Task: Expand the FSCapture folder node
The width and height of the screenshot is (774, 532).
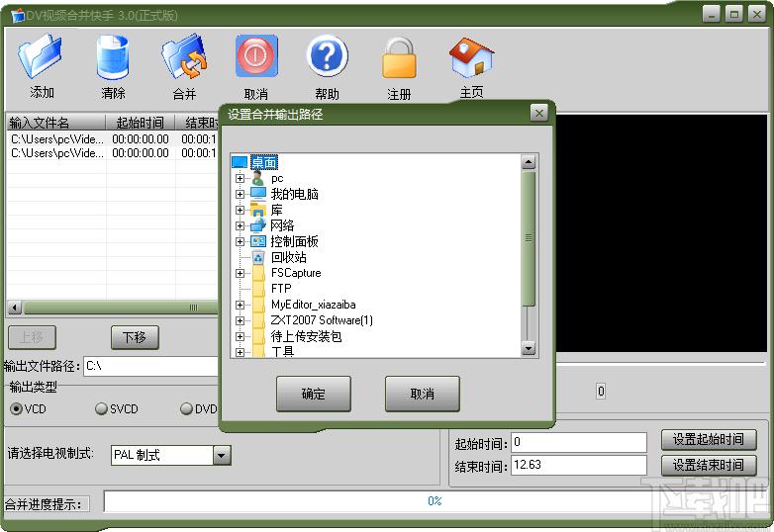Action: (240, 273)
